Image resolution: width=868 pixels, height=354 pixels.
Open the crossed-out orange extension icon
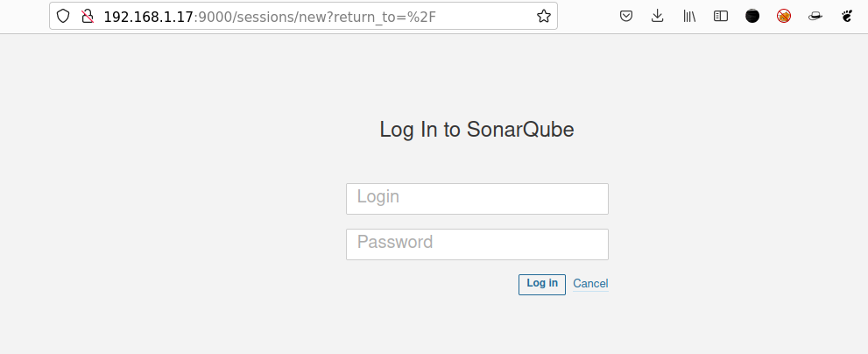click(x=784, y=16)
